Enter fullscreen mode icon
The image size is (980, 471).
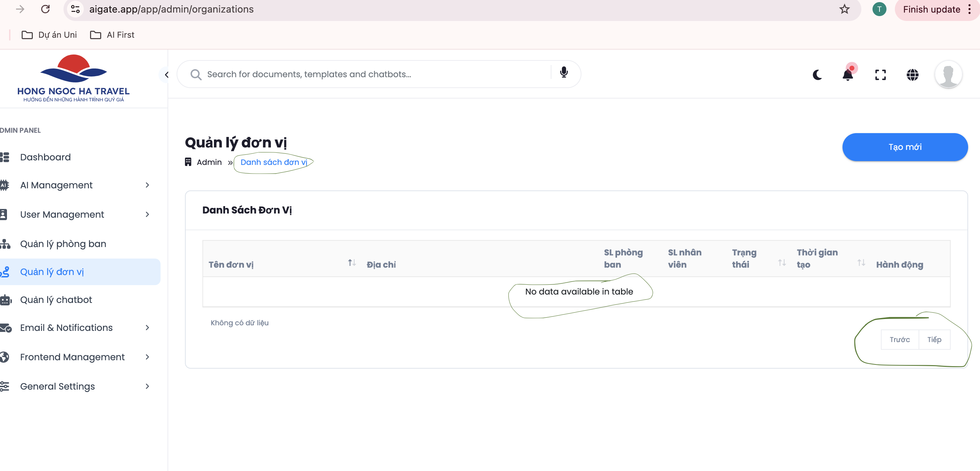(880, 75)
